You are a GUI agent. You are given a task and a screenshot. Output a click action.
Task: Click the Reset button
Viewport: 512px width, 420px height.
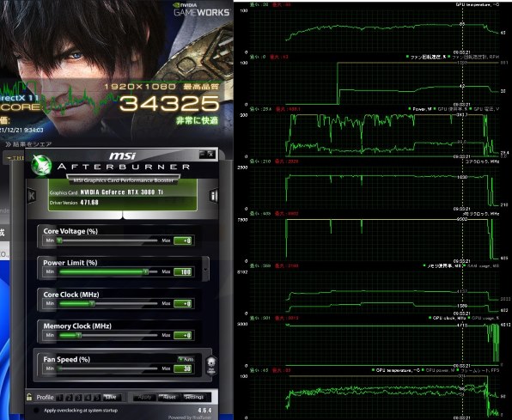169,398
